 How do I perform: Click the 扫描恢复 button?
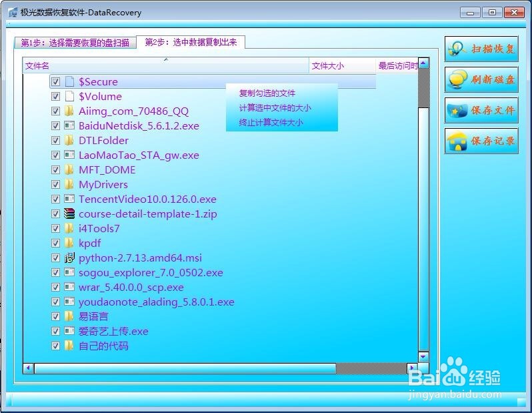481,49
